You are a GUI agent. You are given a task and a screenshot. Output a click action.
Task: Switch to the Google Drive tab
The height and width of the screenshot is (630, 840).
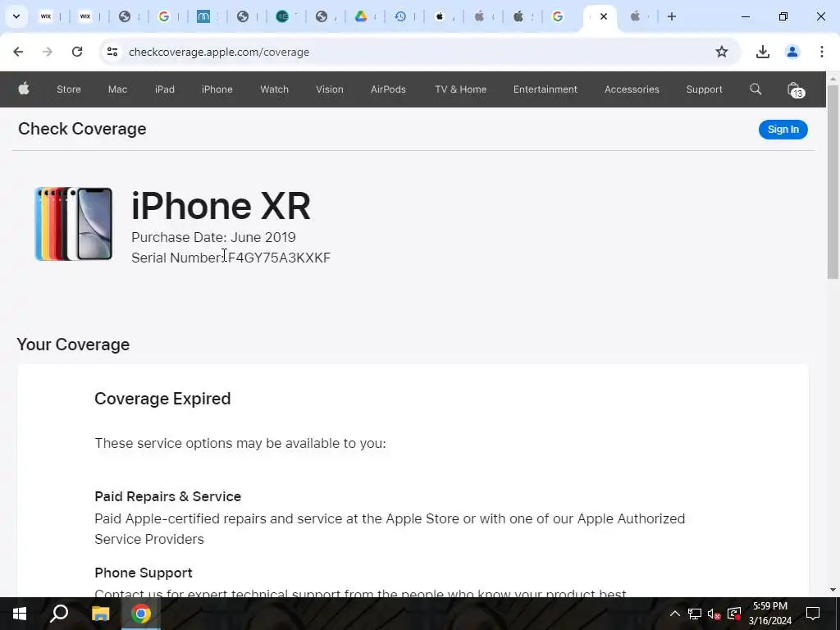click(x=361, y=16)
